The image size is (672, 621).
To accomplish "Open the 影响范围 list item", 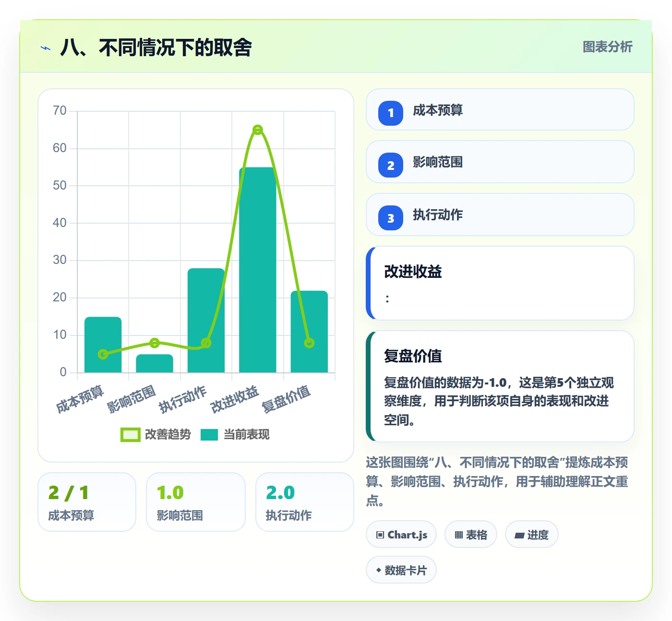I will [x=500, y=162].
